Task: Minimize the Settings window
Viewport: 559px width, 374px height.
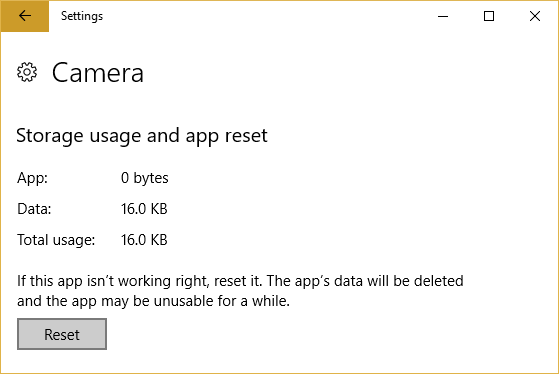Action: coord(443,16)
